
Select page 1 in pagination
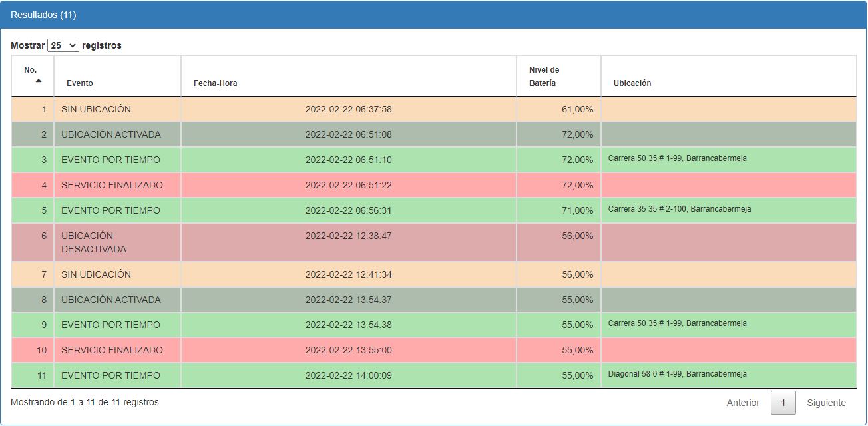pyautogui.click(x=783, y=403)
